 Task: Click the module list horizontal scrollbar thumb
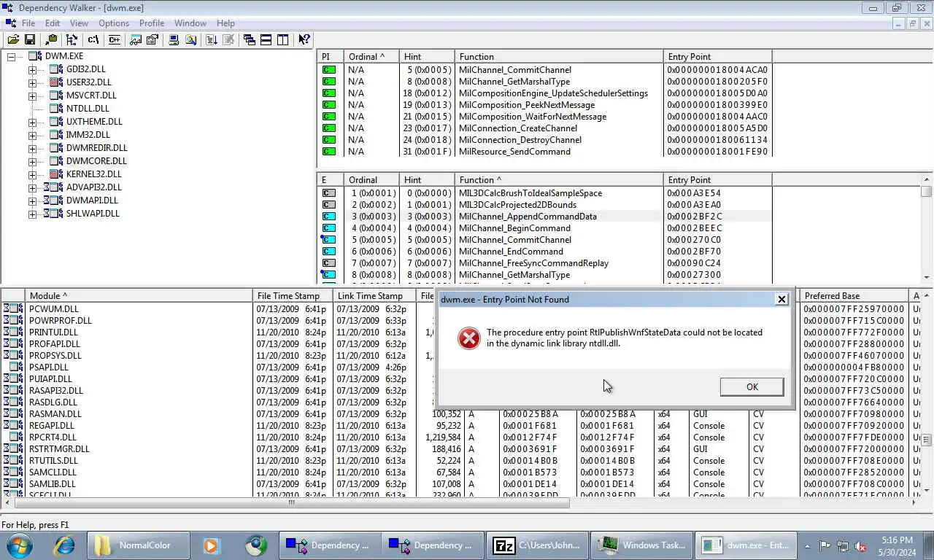(x=291, y=502)
